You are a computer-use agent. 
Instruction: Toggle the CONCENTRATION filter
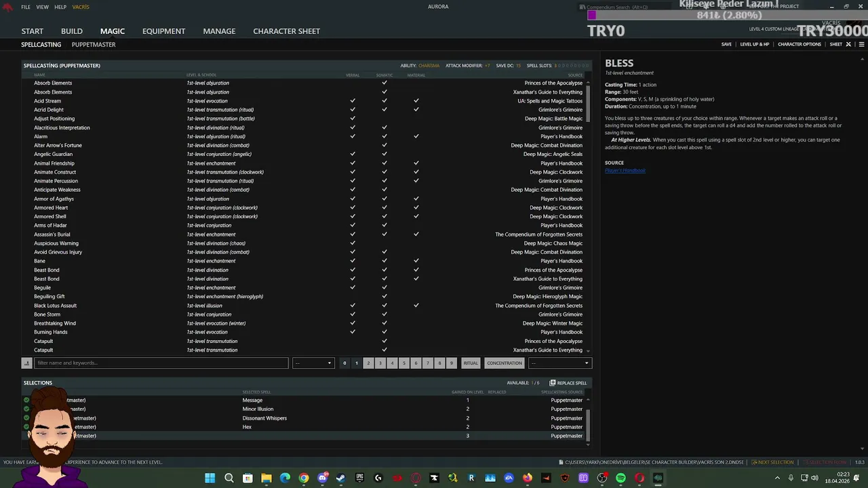pyautogui.click(x=505, y=363)
